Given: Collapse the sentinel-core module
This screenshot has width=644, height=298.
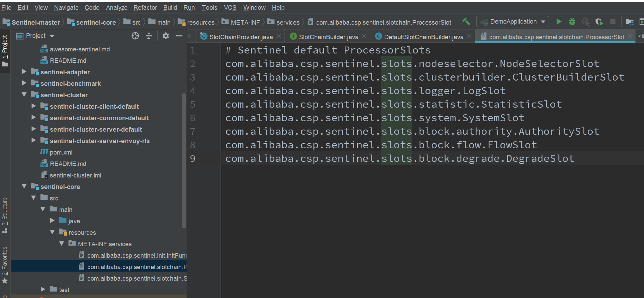Looking at the screenshot, I should [x=24, y=186].
